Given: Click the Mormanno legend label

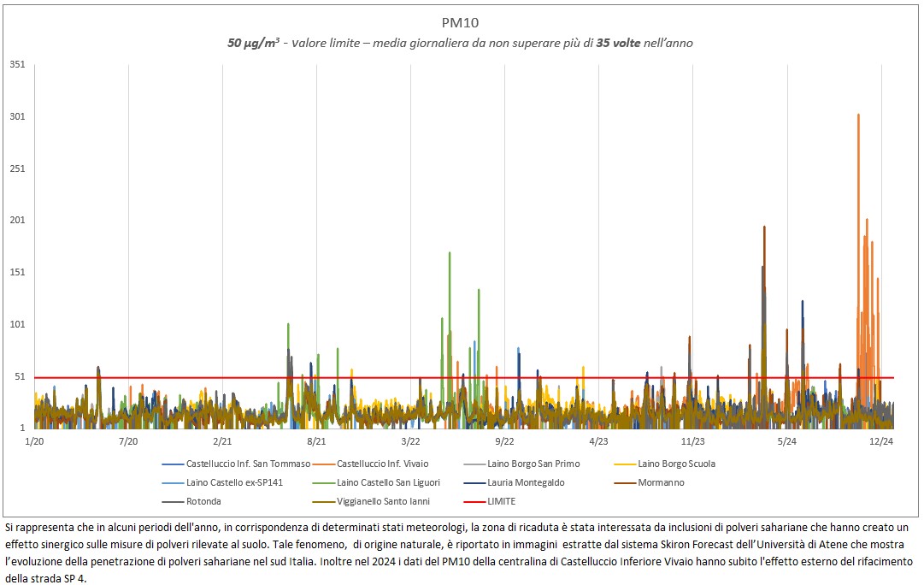Looking at the screenshot, I should point(660,482).
